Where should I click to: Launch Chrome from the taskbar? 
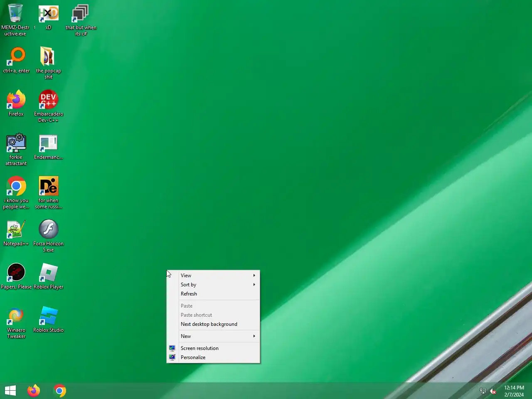point(60,391)
